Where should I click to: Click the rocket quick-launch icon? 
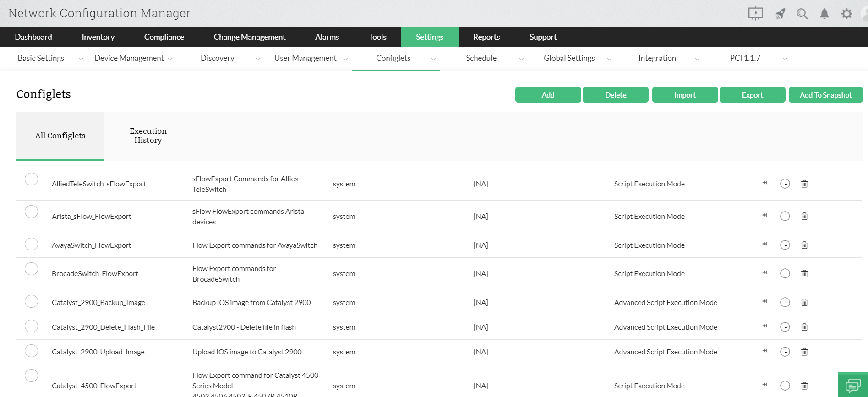(780, 14)
